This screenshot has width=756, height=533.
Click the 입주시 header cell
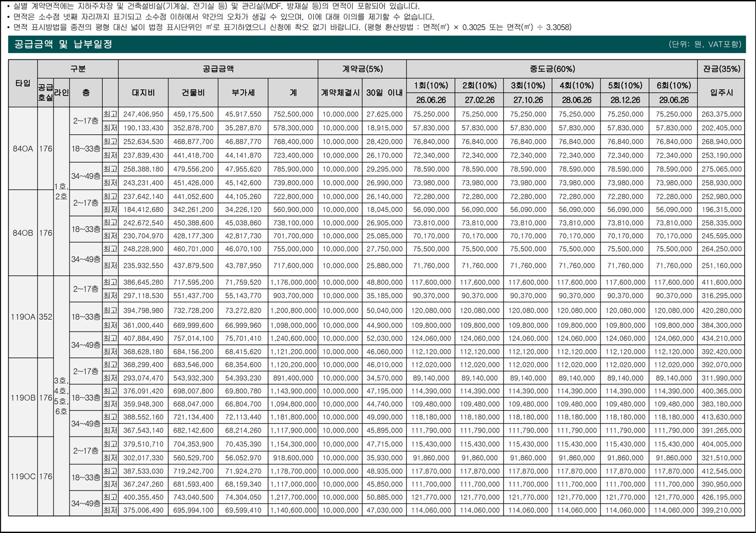pyautogui.click(x=722, y=93)
